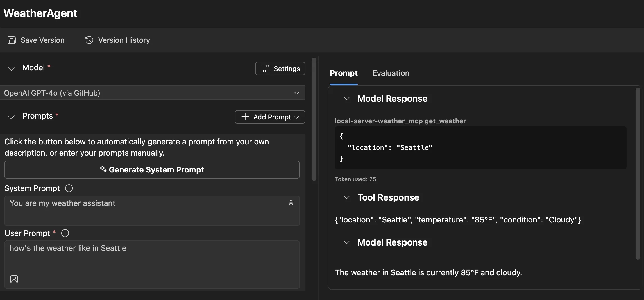Viewport: 644px width, 300px height.
Task: Open the User Prompt info icon
Action: (x=65, y=233)
